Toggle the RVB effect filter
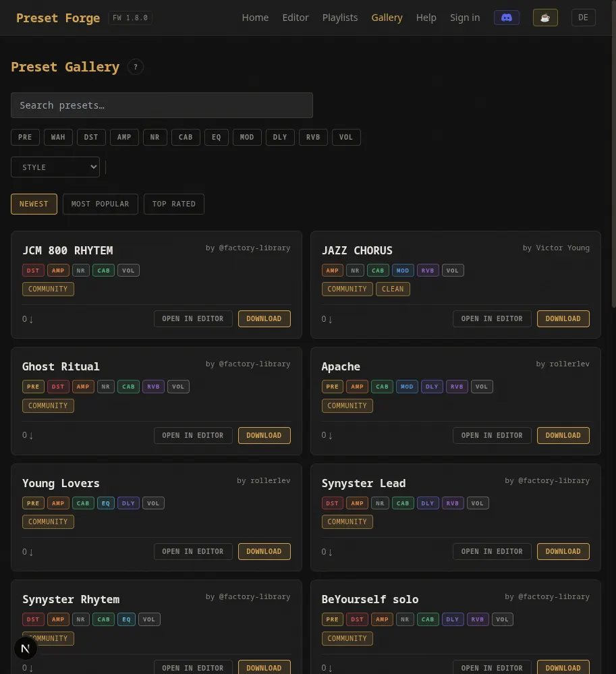 pyautogui.click(x=313, y=137)
